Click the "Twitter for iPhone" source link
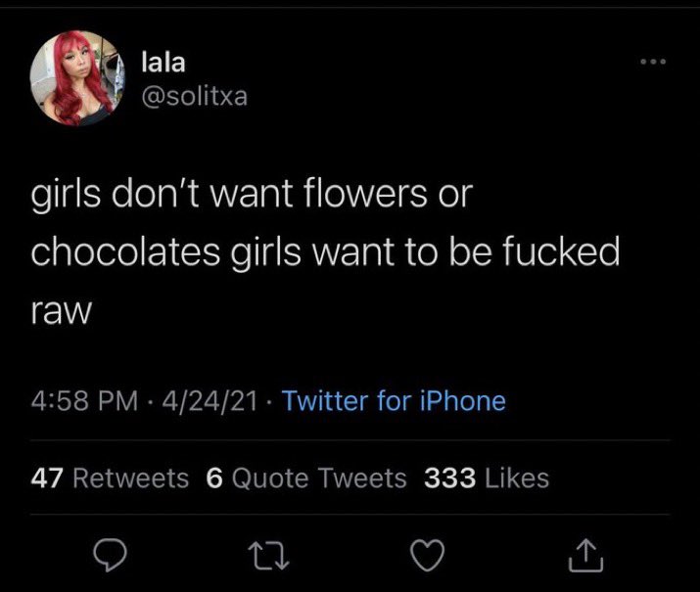700x592 pixels. 394,400
